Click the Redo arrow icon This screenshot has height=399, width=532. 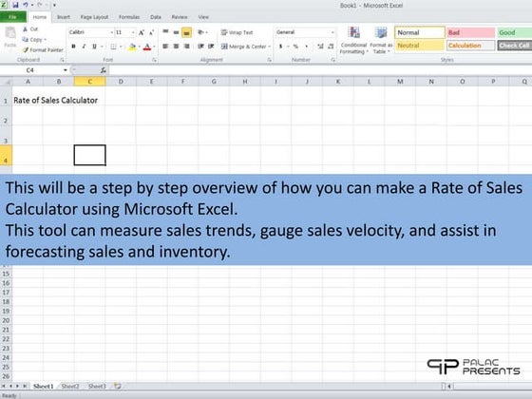[40, 5]
